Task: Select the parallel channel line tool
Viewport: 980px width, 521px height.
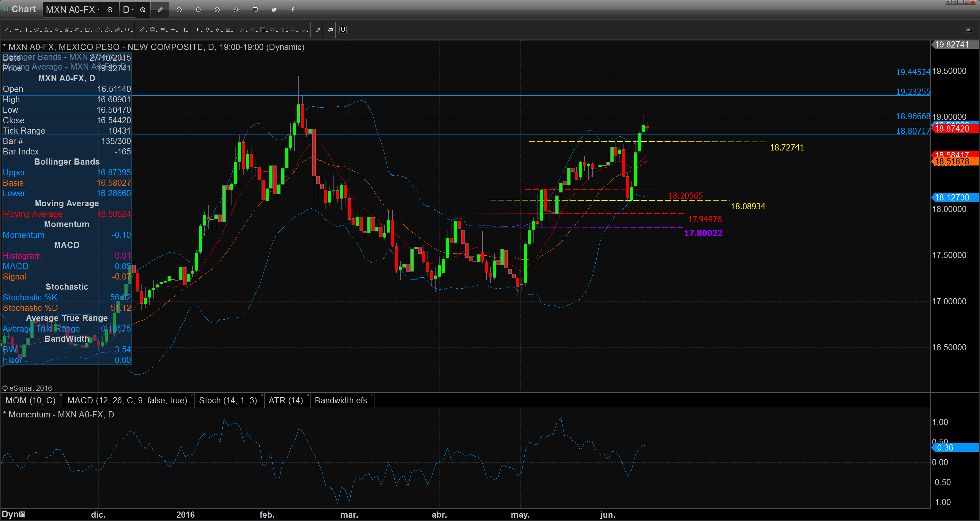Action: click(142, 30)
